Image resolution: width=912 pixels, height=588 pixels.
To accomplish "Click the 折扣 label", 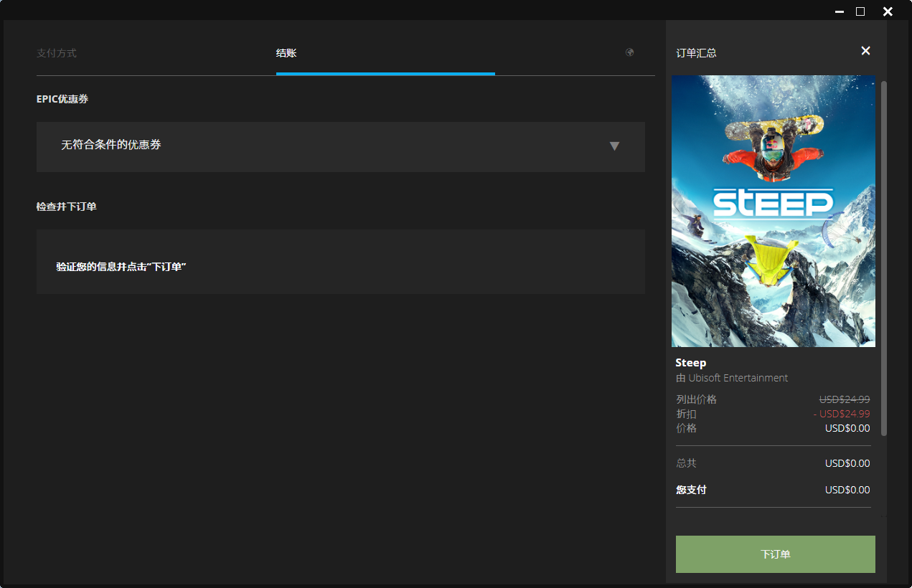I will [x=686, y=414].
